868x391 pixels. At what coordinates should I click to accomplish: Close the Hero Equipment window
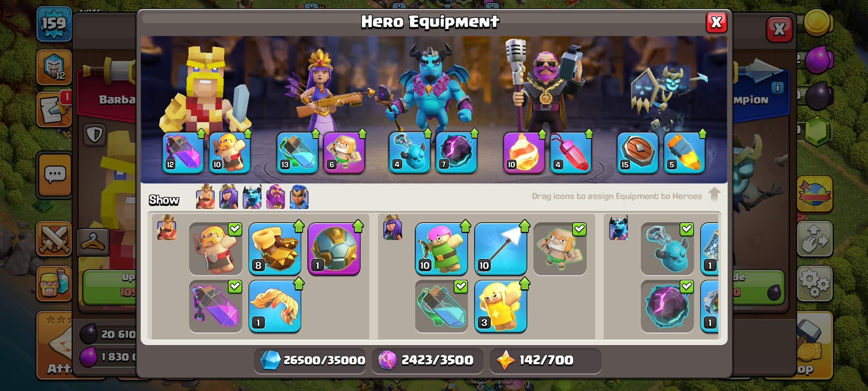(716, 22)
